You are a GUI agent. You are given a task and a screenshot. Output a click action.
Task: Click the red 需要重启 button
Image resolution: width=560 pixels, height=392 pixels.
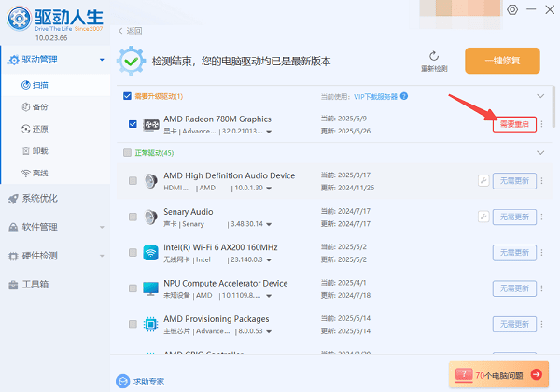(x=514, y=124)
